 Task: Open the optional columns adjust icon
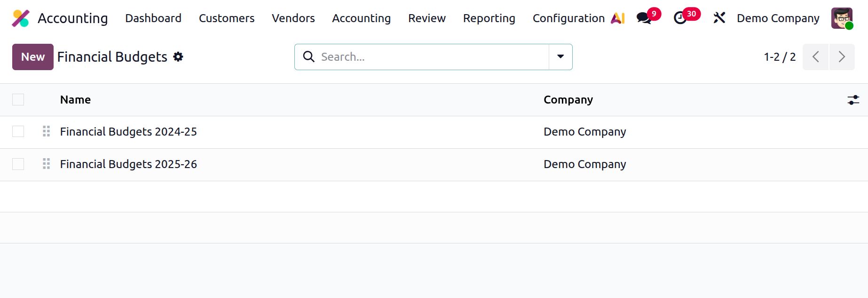(x=853, y=100)
